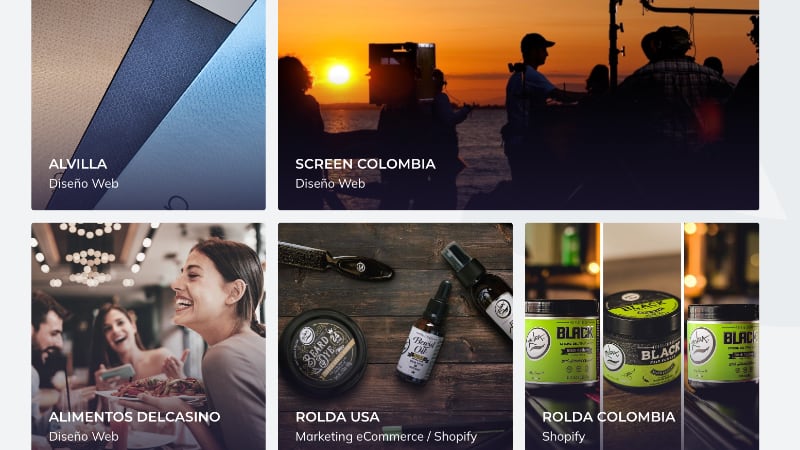The height and width of the screenshot is (450, 800).
Task: Open the ROLDA COLOMBIA project title
Action: 609,417
